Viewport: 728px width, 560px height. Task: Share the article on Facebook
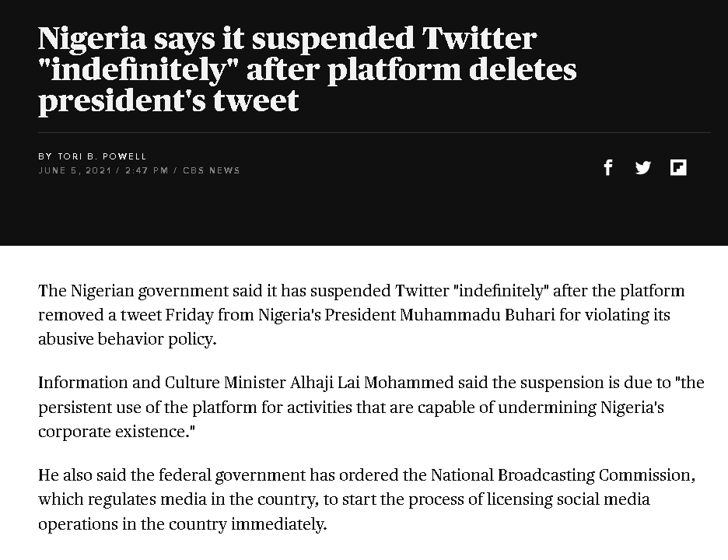(607, 167)
